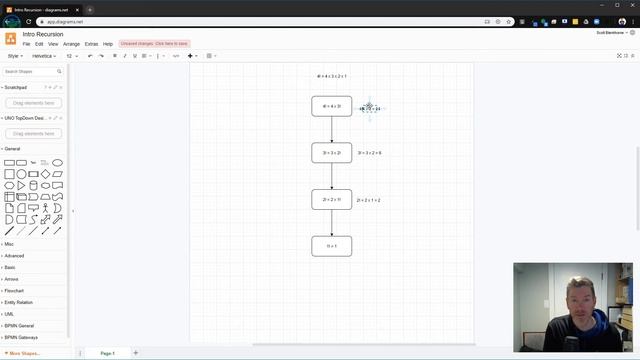Redo the action in toolbar
Image resolution: width=640 pixels, height=360 pixels.
pyautogui.click(x=101, y=56)
